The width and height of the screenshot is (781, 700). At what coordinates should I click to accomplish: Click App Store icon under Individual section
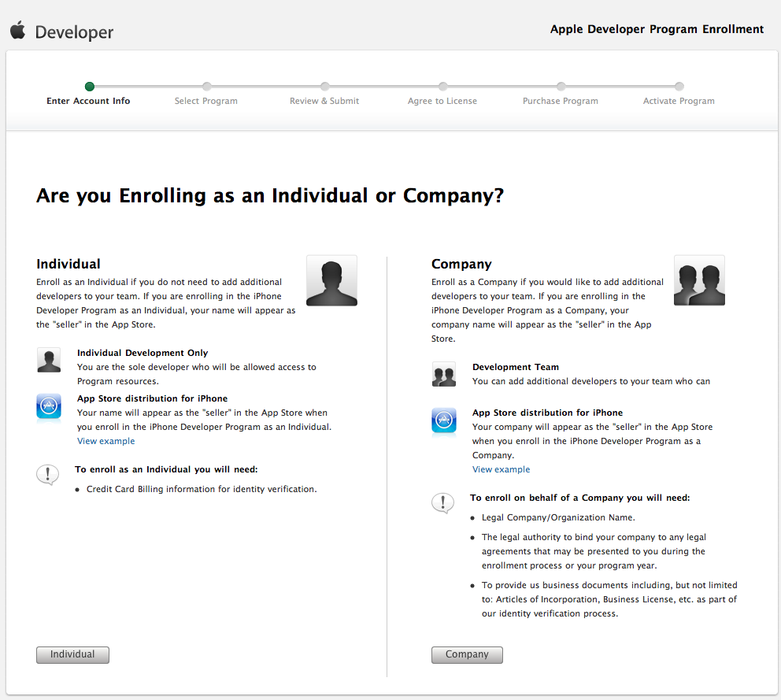49,406
